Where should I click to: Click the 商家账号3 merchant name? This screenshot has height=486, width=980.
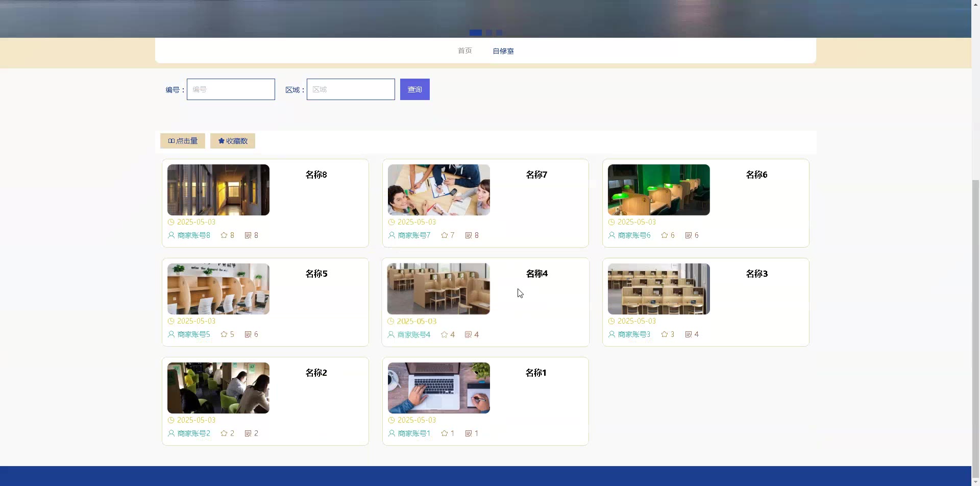634,334
